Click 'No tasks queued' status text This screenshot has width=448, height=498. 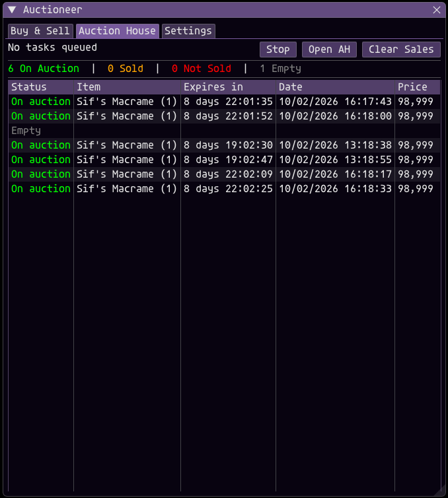pyautogui.click(x=52, y=48)
